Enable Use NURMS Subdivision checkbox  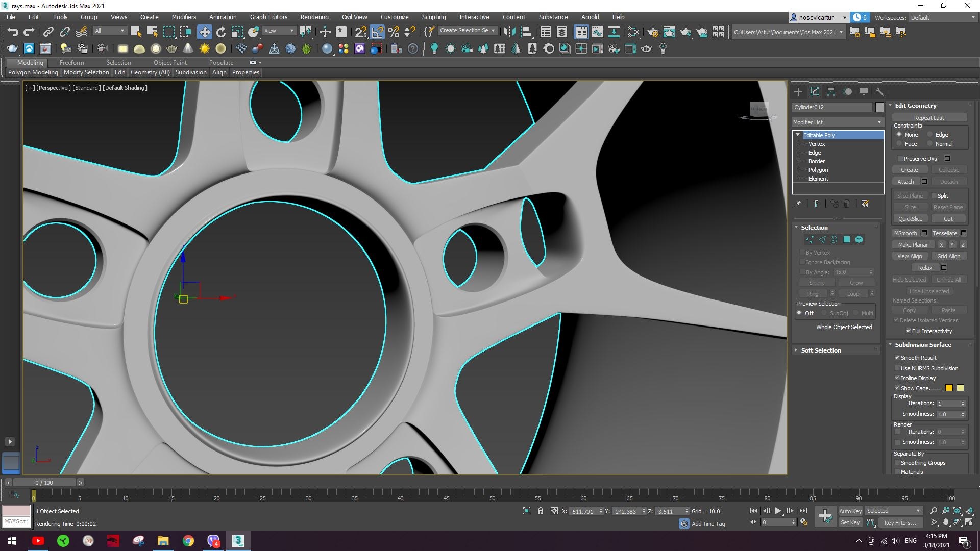click(x=897, y=368)
